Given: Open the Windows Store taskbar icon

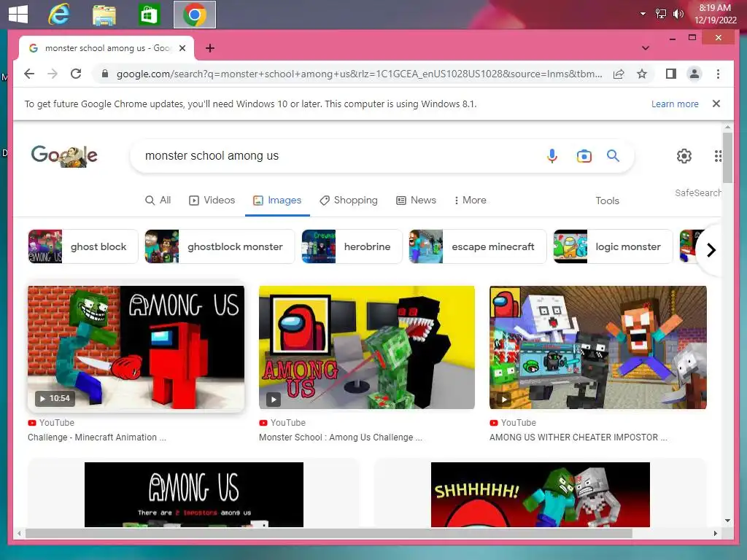Looking at the screenshot, I should 149,15.
